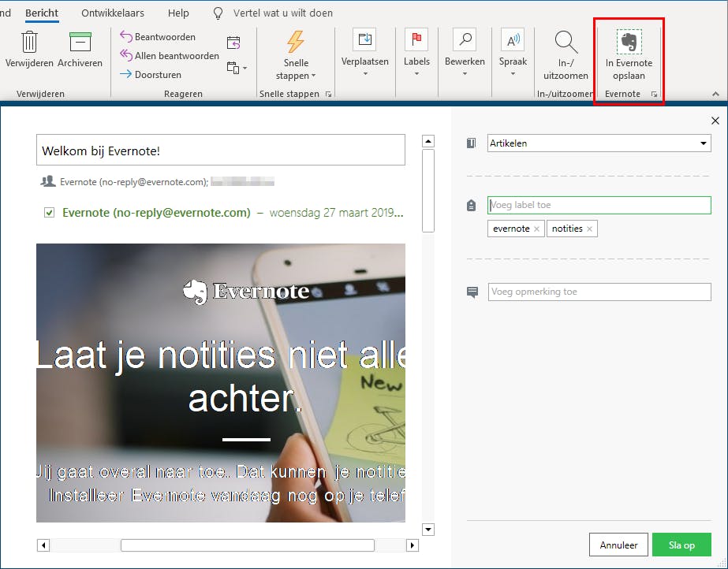Viewport: 728px width, 569px height.
Task: Cancel with the Annuleer button
Action: 618,545
